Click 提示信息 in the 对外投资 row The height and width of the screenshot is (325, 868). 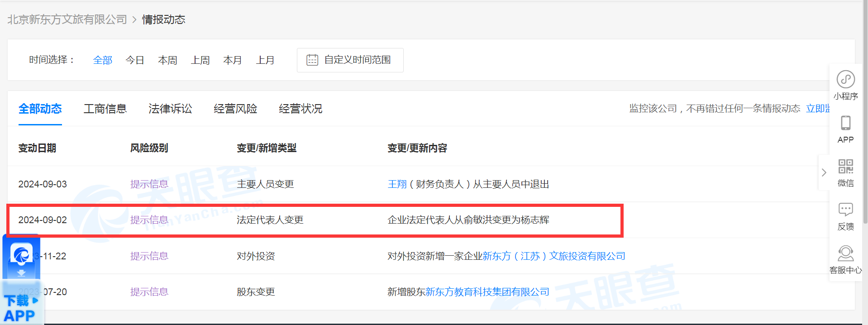coord(149,256)
